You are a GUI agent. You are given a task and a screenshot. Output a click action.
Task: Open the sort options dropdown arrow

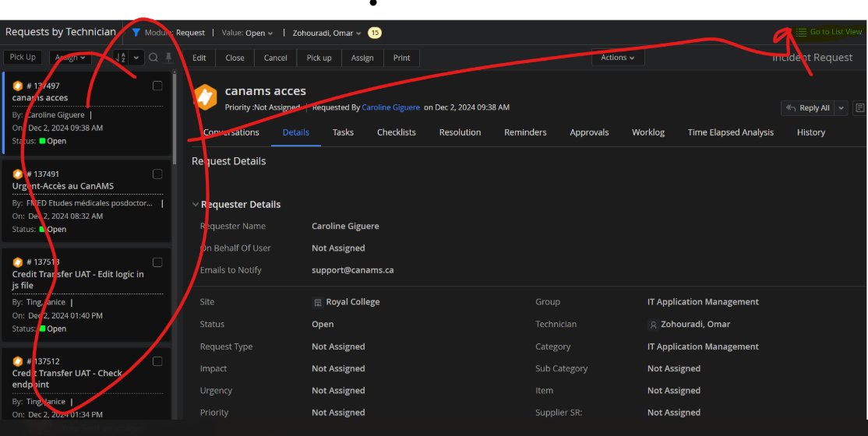(x=136, y=58)
